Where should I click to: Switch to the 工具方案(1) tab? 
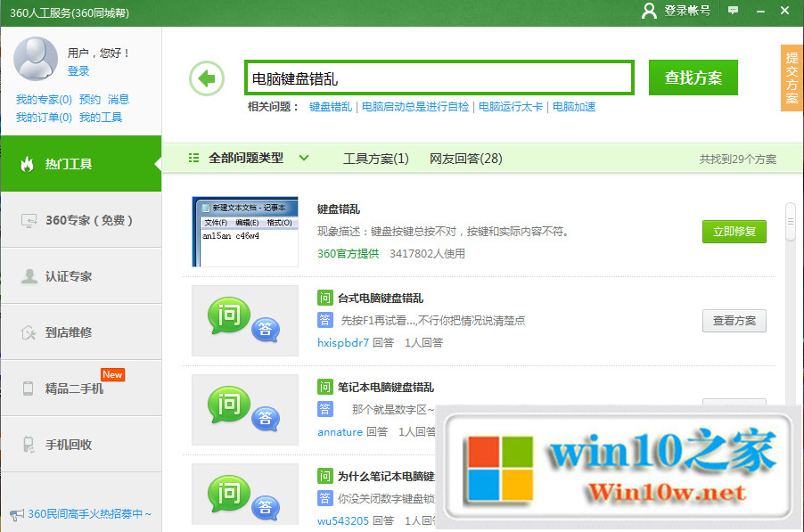(x=375, y=159)
